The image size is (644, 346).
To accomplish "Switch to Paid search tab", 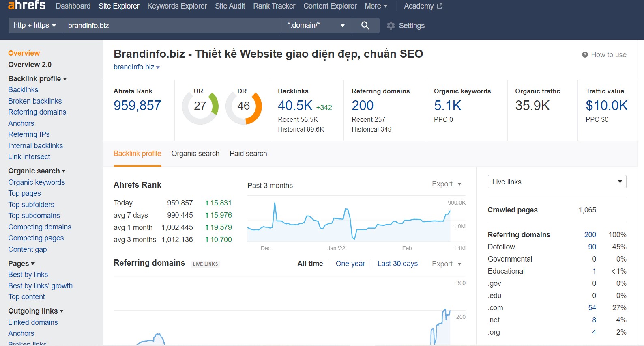I will click(x=248, y=154).
